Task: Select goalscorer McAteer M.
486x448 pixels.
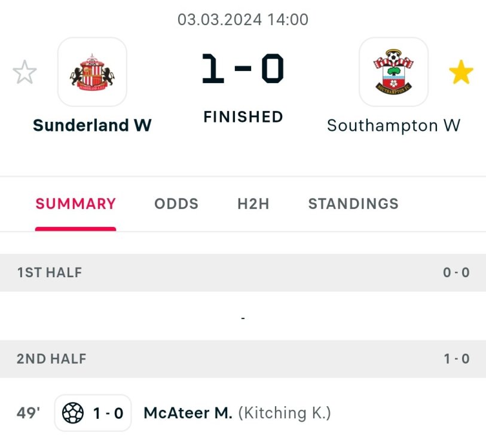Action: pos(188,413)
